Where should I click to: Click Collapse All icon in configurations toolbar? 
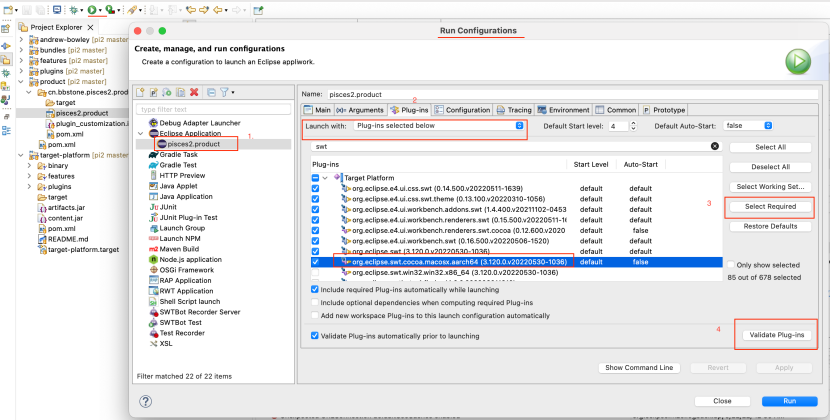coord(211,92)
